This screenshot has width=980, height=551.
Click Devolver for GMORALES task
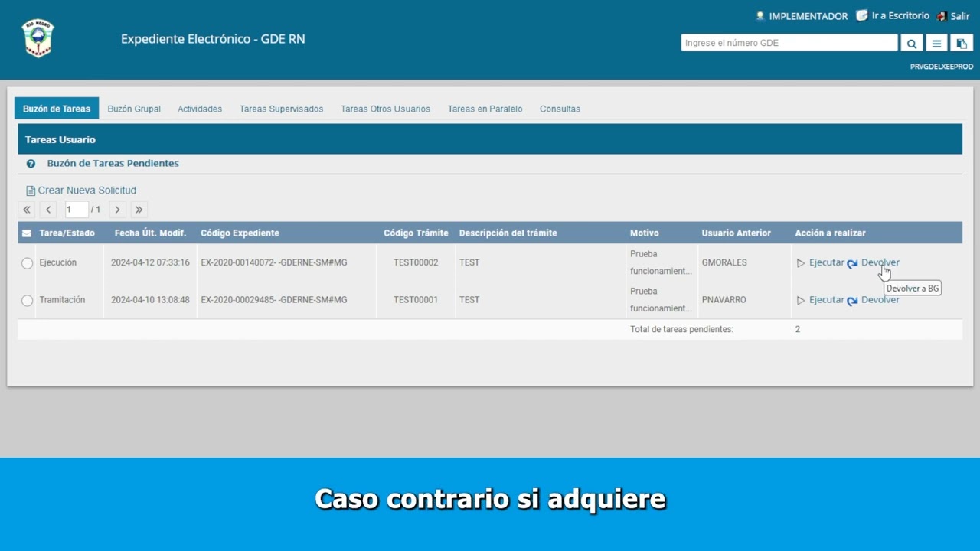coord(880,262)
